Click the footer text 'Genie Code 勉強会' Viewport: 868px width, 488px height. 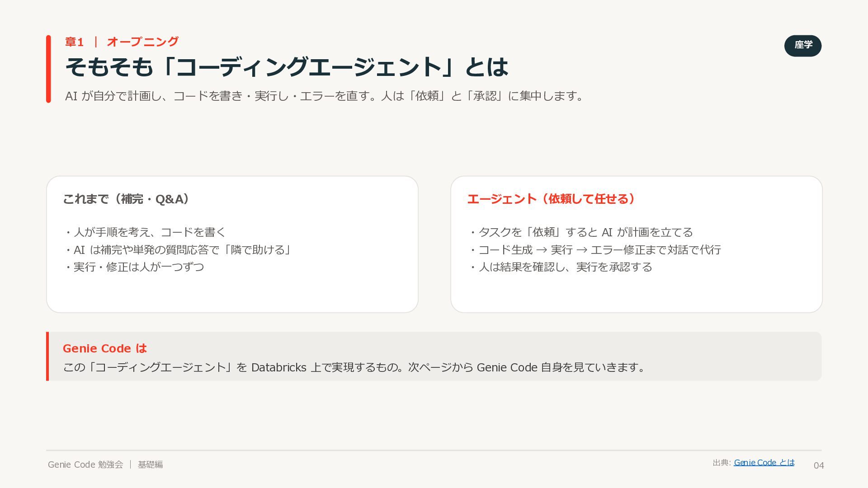(85, 465)
